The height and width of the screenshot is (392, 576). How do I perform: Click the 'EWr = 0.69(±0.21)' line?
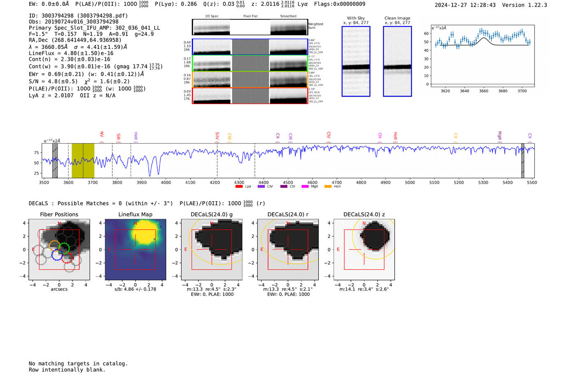tap(86, 74)
